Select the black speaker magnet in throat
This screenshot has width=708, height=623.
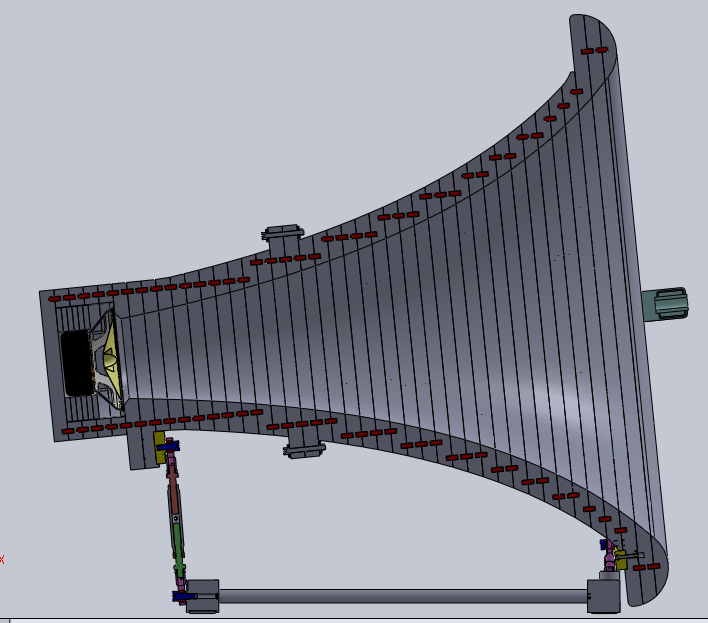tap(76, 364)
